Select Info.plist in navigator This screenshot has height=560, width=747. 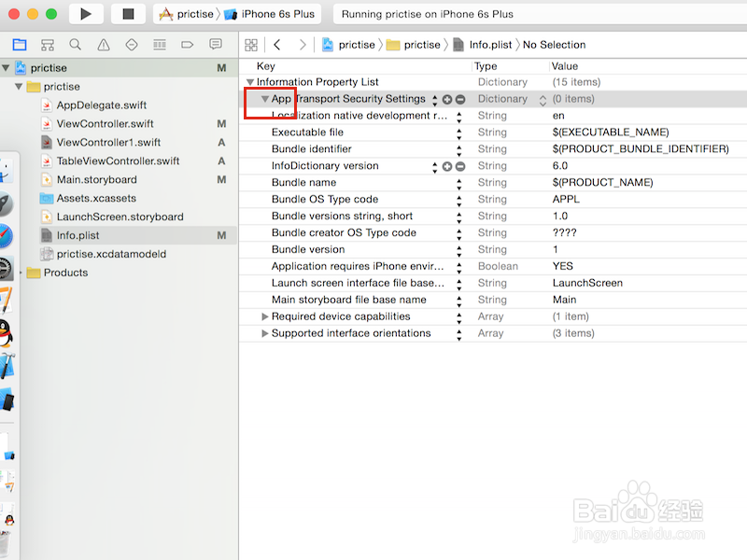(78, 235)
